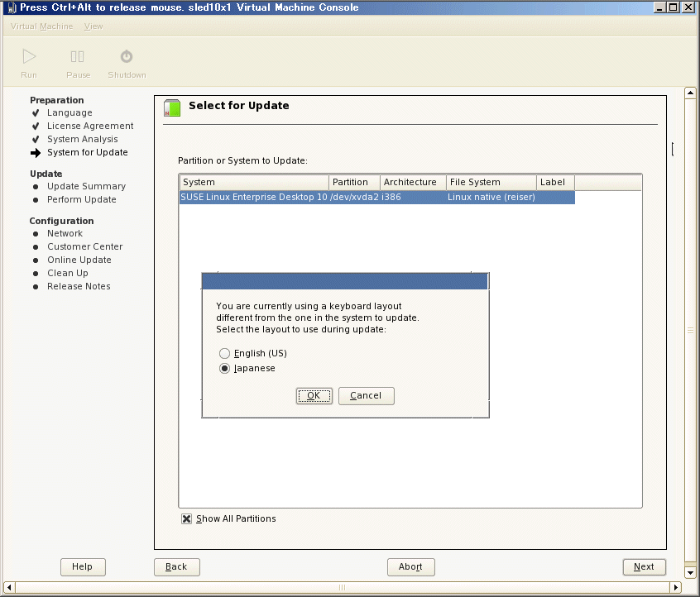Click the Architecture column header
The image size is (700, 597).
414,183
